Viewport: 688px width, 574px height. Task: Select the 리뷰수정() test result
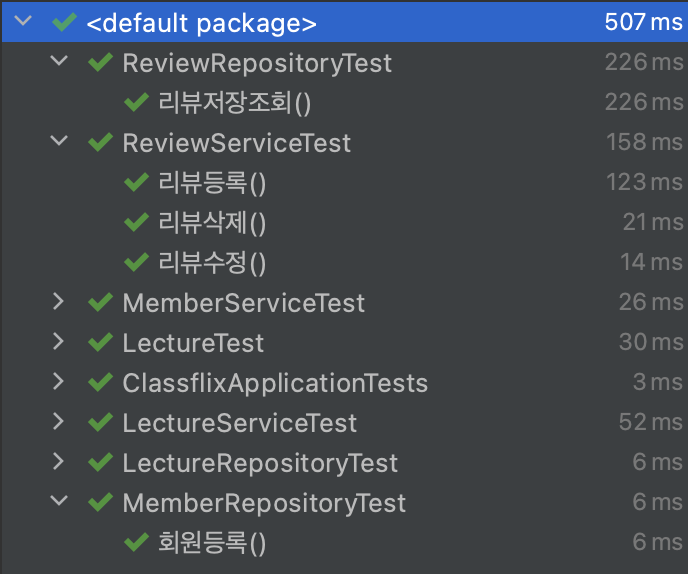tap(344, 262)
